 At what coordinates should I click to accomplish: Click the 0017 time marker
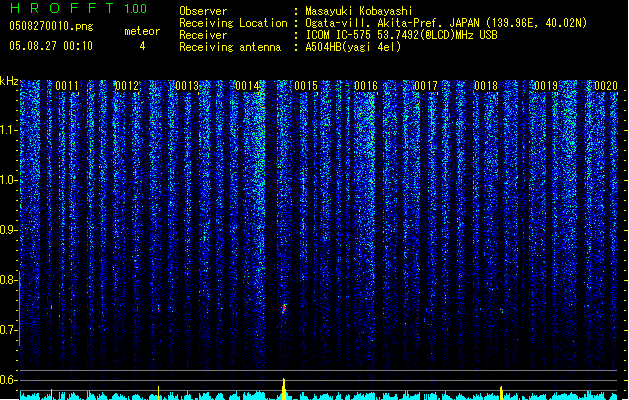coord(426,86)
